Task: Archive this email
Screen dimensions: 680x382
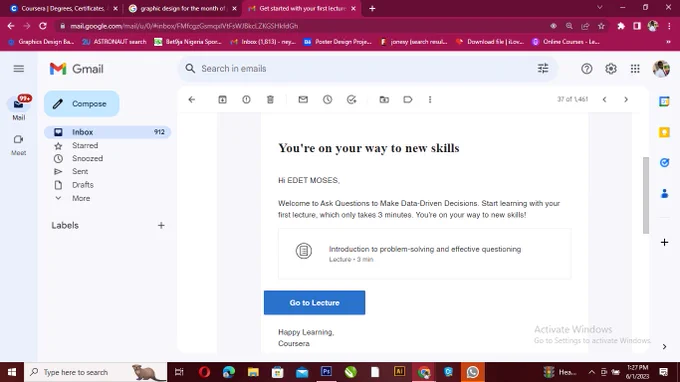Action: [222, 99]
